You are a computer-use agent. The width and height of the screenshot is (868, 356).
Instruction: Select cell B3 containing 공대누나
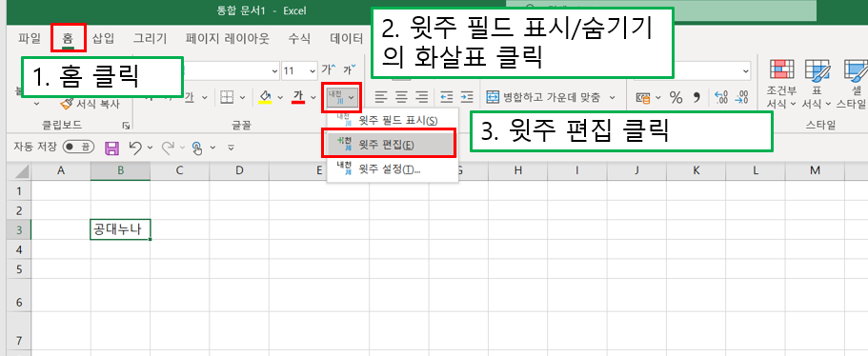tap(120, 230)
